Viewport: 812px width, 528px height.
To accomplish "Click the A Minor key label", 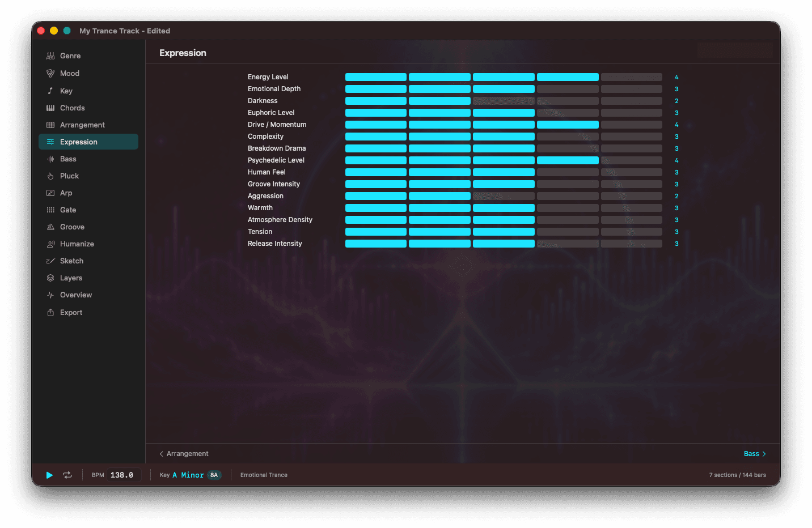I will click(188, 475).
